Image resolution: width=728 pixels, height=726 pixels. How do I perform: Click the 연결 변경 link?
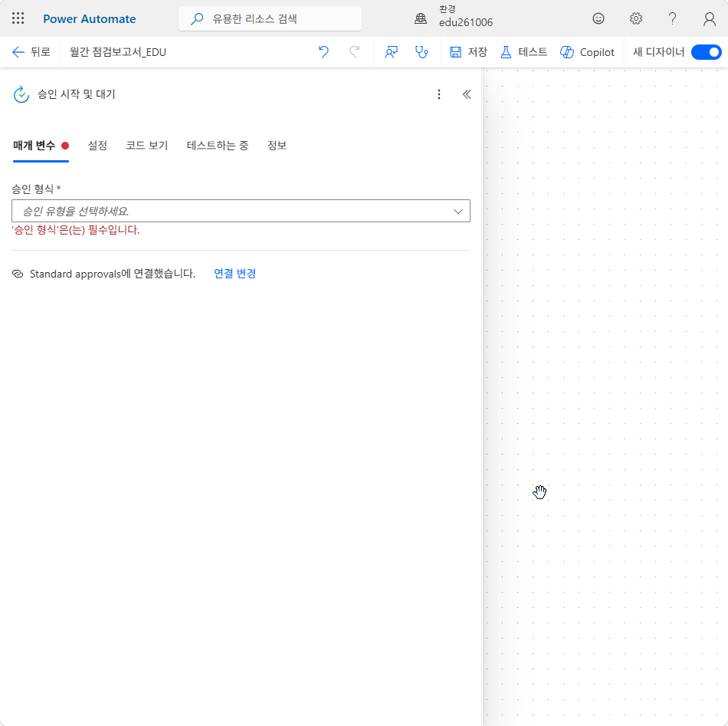235,274
